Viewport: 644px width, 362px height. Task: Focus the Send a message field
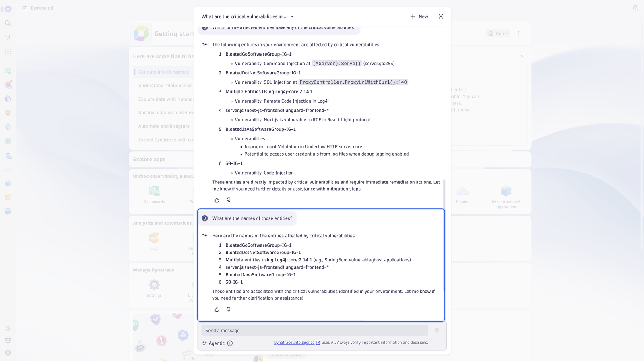pos(315,331)
